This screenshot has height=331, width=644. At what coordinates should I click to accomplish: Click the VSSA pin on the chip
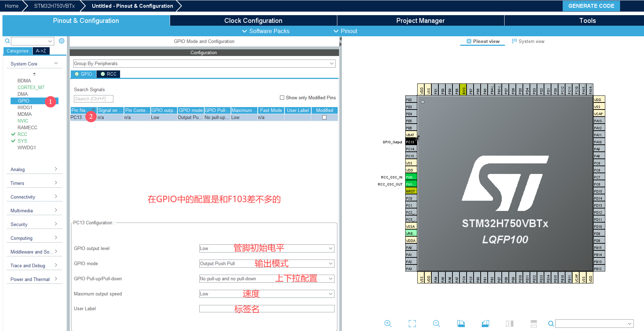(411, 226)
